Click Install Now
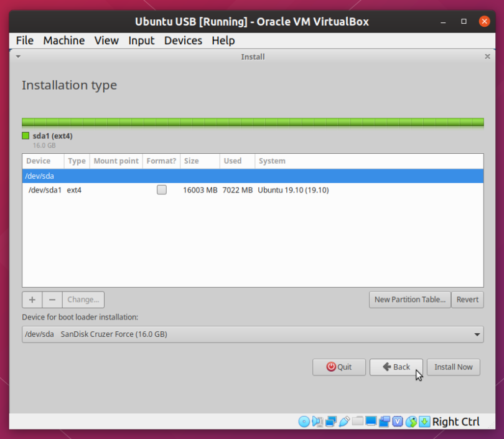504x439 pixels. tap(453, 367)
